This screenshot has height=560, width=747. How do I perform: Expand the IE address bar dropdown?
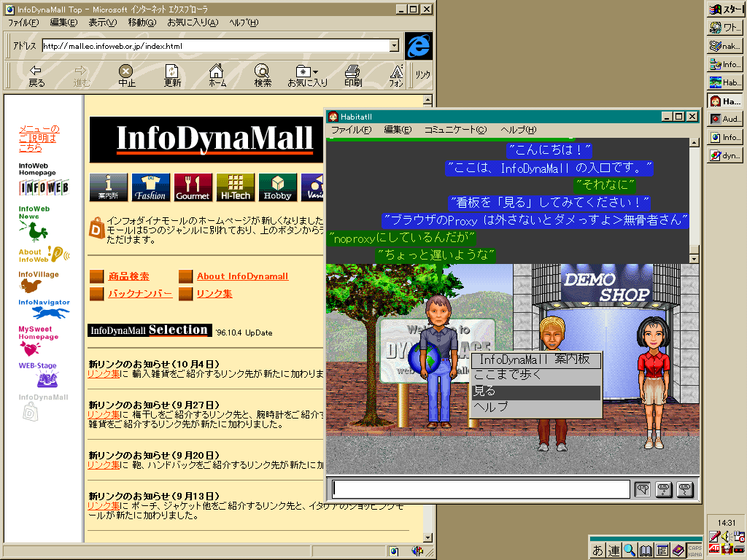tap(394, 46)
